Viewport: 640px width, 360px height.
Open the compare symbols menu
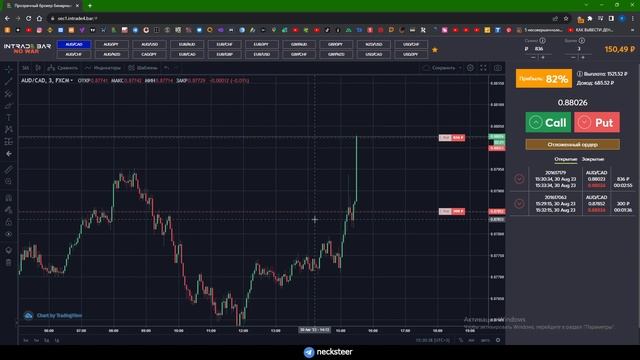click(62, 68)
